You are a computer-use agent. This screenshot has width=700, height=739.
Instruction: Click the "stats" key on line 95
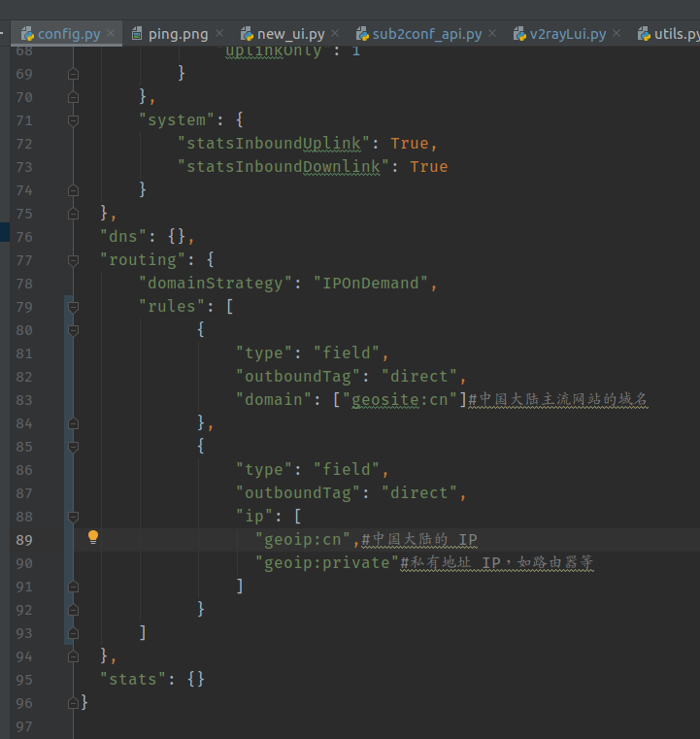(x=133, y=679)
